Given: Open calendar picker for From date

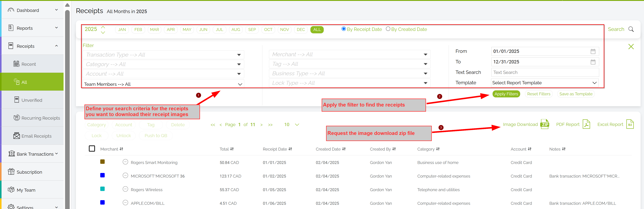Looking at the screenshot, I should point(593,51).
